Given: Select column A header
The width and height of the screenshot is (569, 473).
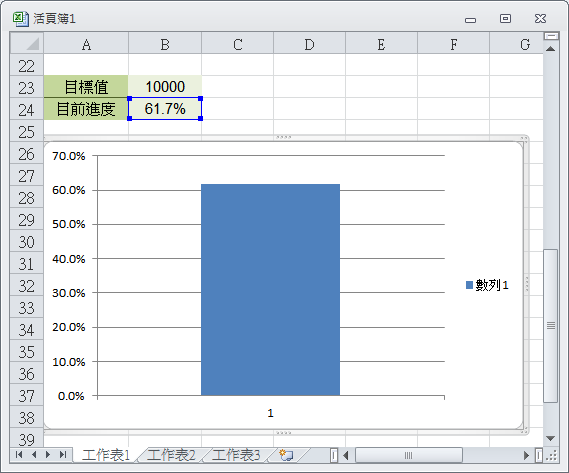Looking at the screenshot, I should [x=86, y=44].
